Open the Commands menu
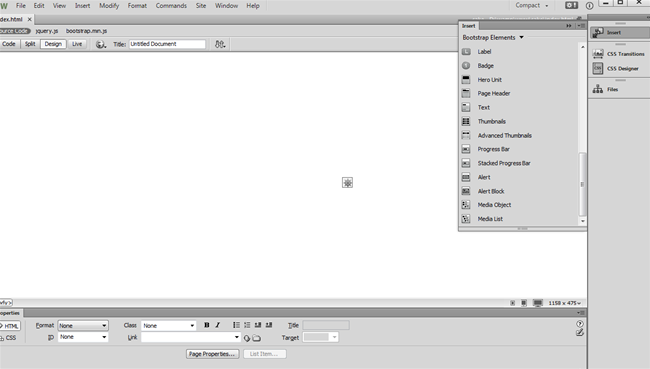The height and width of the screenshot is (369, 650). coord(171,5)
